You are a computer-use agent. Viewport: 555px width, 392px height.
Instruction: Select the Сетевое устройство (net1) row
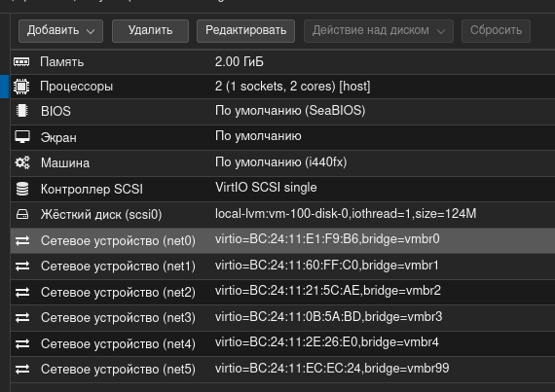[x=282, y=267]
